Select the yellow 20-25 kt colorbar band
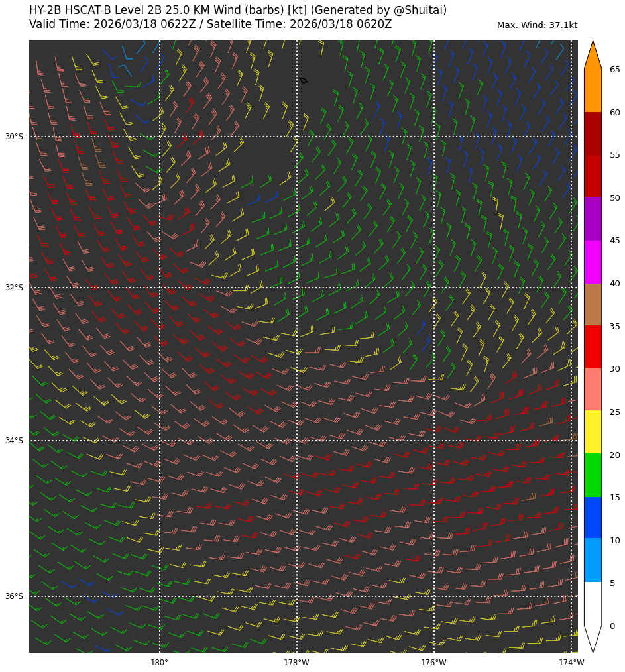 click(593, 432)
